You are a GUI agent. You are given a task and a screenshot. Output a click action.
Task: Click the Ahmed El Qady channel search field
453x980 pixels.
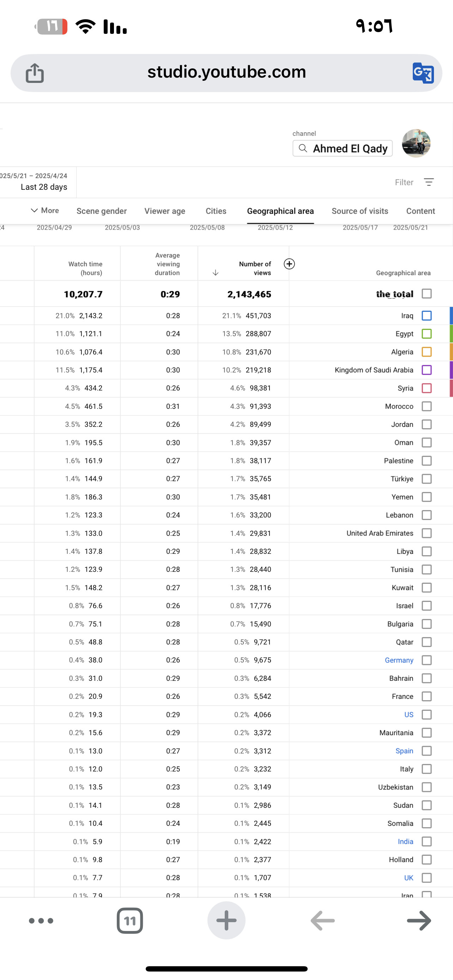pos(342,149)
